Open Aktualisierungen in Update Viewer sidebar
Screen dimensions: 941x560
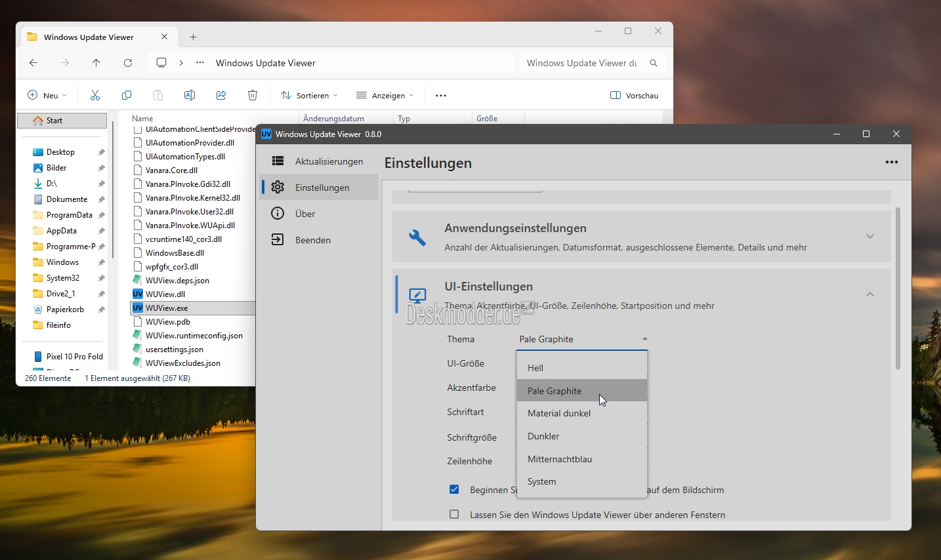319,161
